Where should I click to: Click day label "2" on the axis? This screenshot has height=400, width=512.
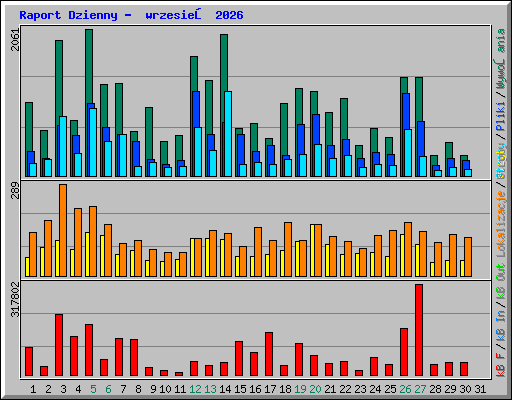[x=48, y=389]
